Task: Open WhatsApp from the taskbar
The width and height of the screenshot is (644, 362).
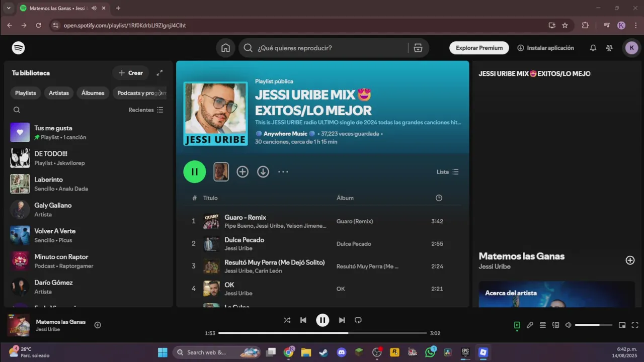Action: (430, 352)
